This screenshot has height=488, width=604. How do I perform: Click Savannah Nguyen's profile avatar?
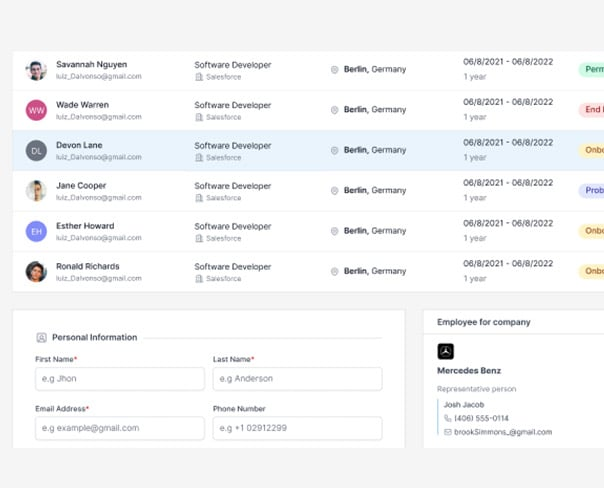tap(36, 70)
